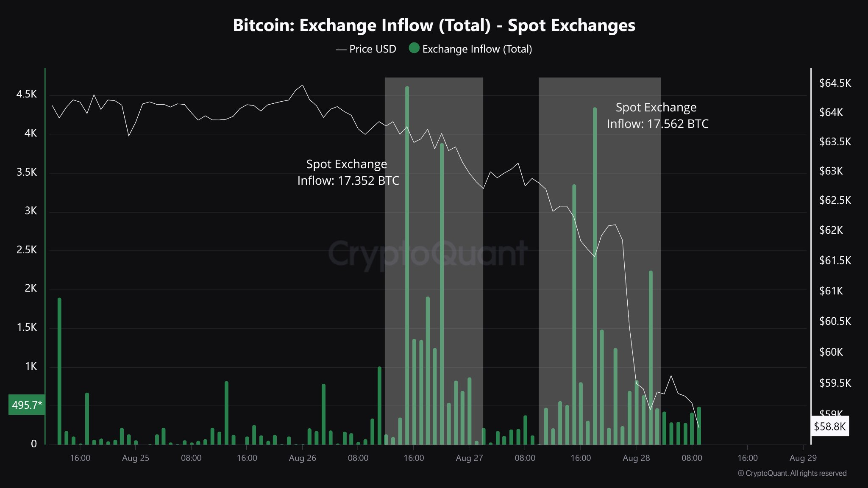Click the Aug 25 x-axis label
This screenshot has width=868, height=488.
click(x=136, y=458)
